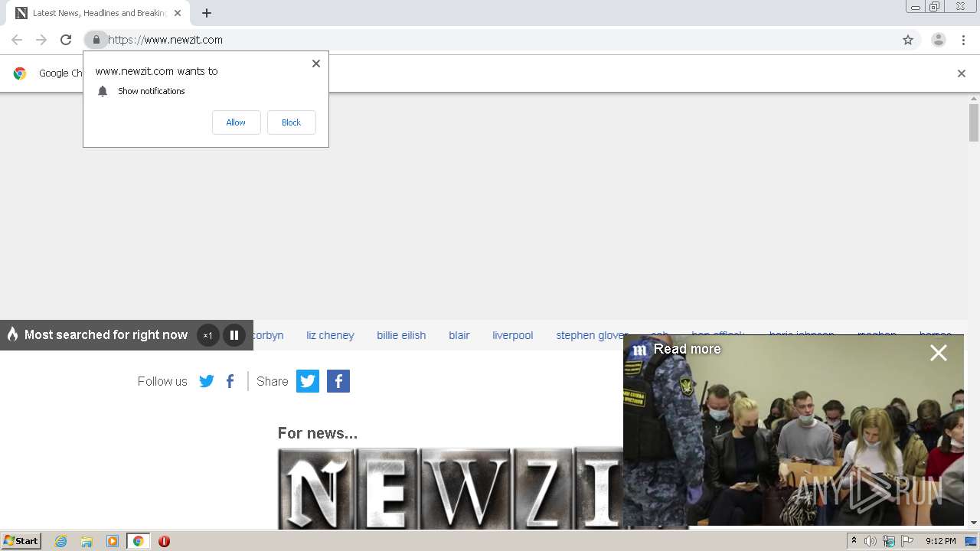This screenshot has width=980, height=551.
Task: Go back with the back arrow
Action: (x=17, y=40)
